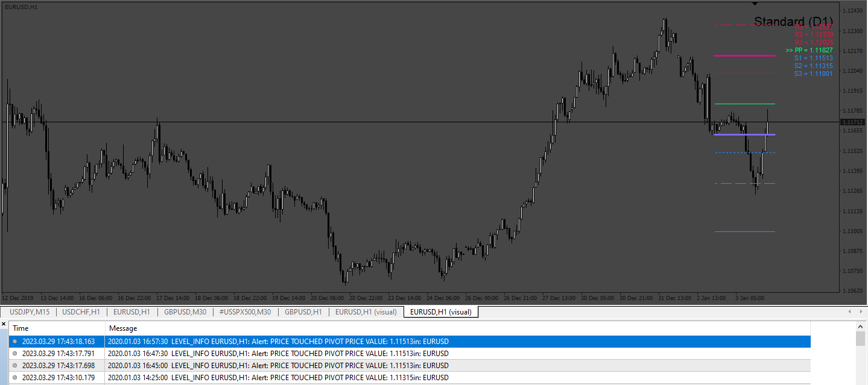The height and width of the screenshot is (385, 868).
Task: Click the R1 = 1.12025 label
Action: tap(813, 42)
